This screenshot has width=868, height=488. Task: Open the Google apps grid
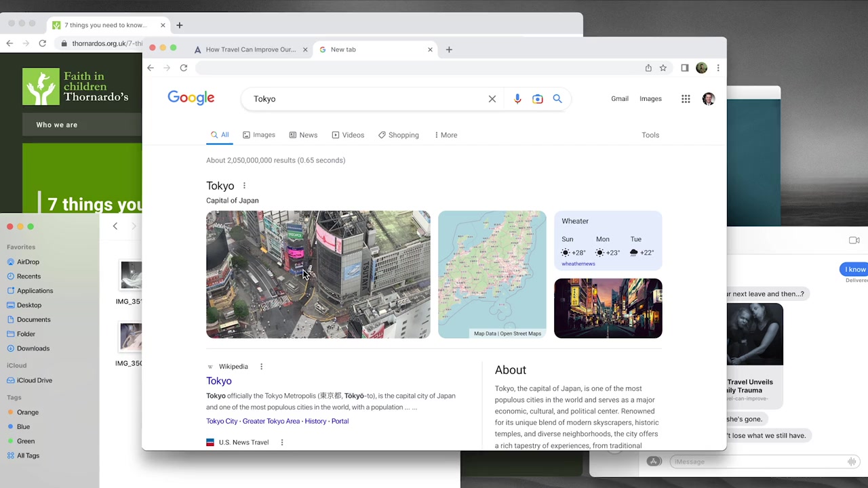pyautogui.click(x=686, y=99)
